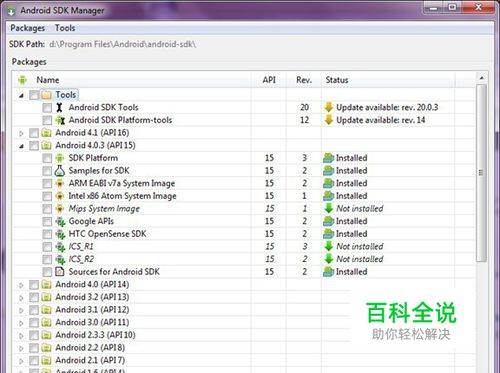This screenshot has width=500, height=373.
Task: Open the Tools menu
Action: [x=65, y=28]
